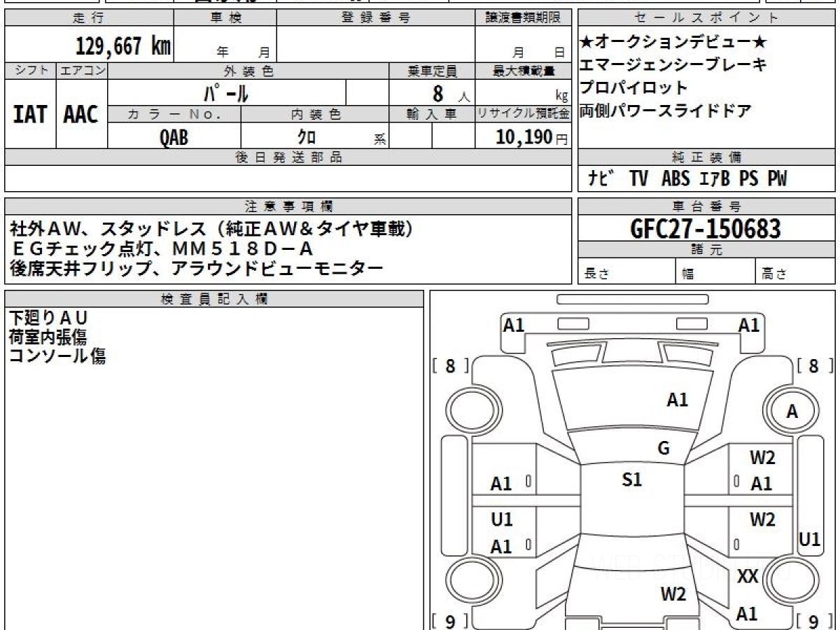Select the seating capacity value 8 人
Image resolution: width=840 pixels, height=630 pixels.
click(x=451, y=93)
